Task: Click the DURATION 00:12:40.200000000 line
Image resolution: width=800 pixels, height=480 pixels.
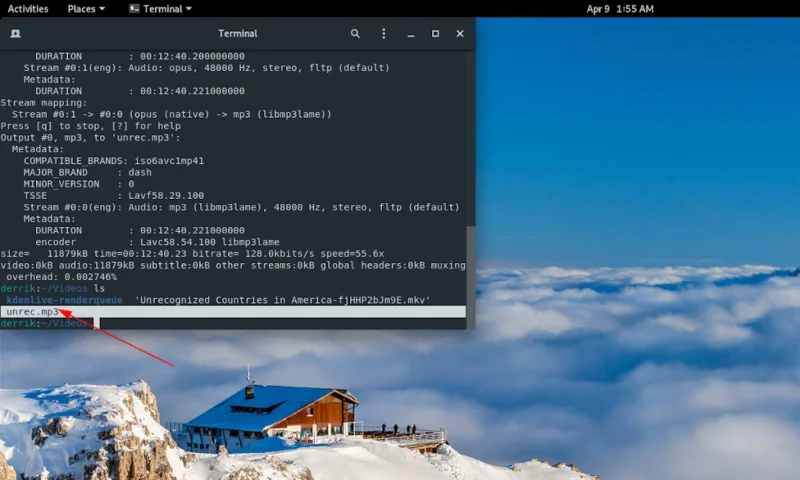Action: 140,56
